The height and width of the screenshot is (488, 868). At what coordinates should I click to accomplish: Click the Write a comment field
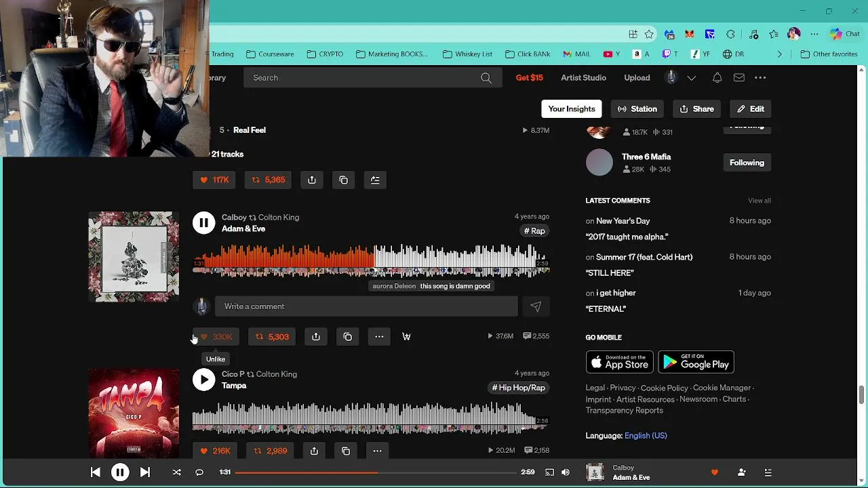[366, 306]
